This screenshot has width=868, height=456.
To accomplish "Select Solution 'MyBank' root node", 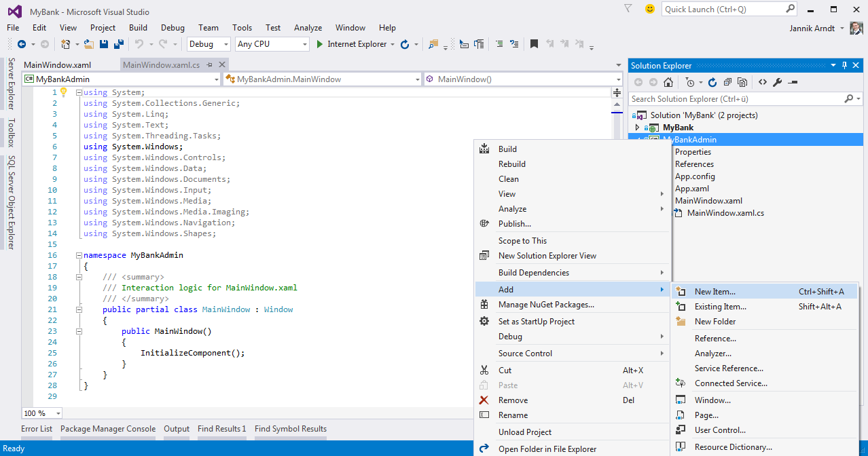I will (x=704, y=115).
